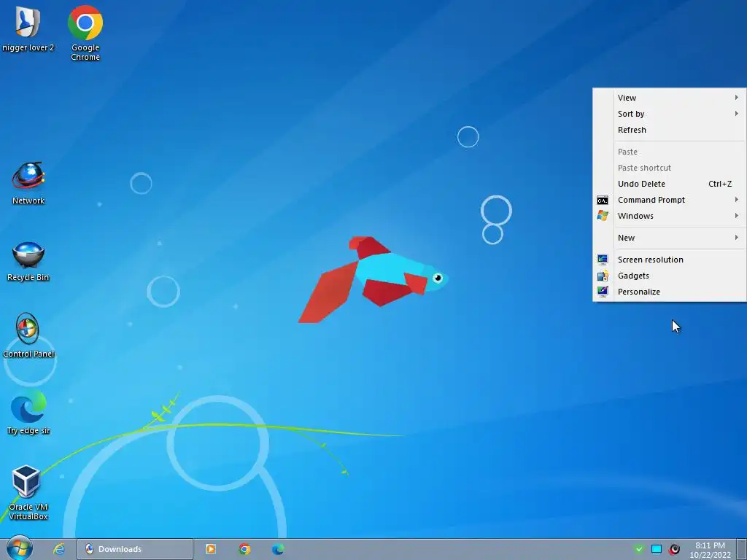747x560 pixels.
Task: Click the Command Prompt icon in context menu
Action: point(602,200)
